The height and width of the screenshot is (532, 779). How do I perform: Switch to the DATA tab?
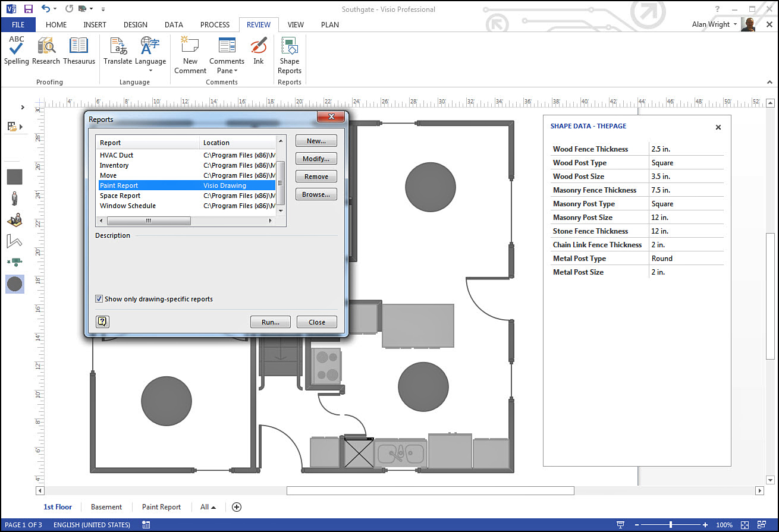(174, 24)
